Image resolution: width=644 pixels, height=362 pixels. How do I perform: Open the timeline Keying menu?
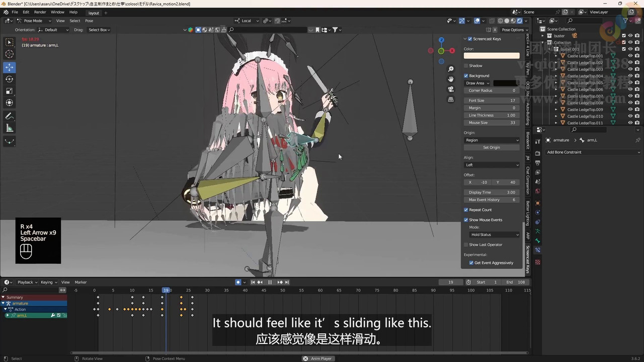pos(48,282)
